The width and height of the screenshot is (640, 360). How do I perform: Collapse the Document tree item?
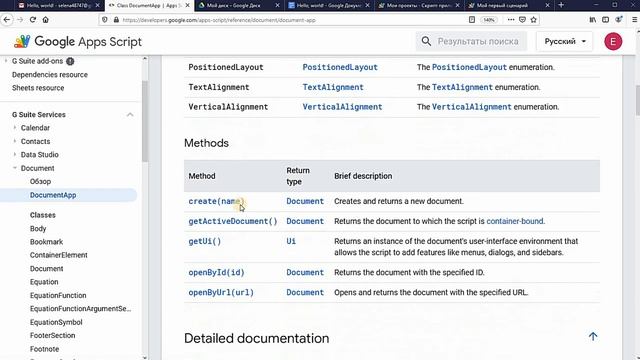pyautogui.click(x=15, y=168)
